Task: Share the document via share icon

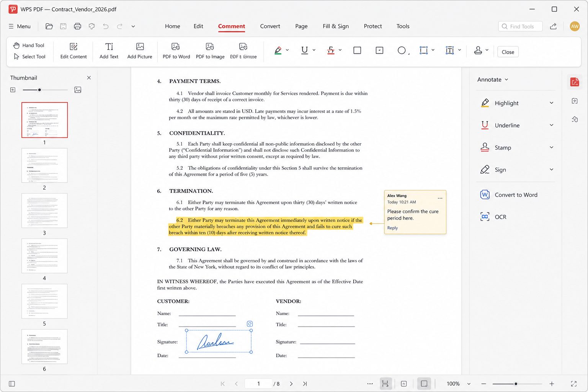Action: click(x=554, y=26)
